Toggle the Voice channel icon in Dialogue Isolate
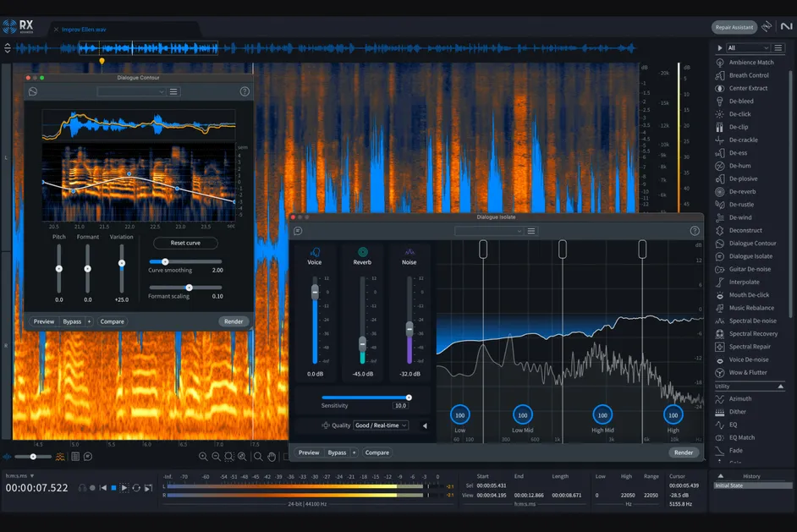The width and height of the screenshot is (797, 532). pyautogui.click(x=315, y=252)
